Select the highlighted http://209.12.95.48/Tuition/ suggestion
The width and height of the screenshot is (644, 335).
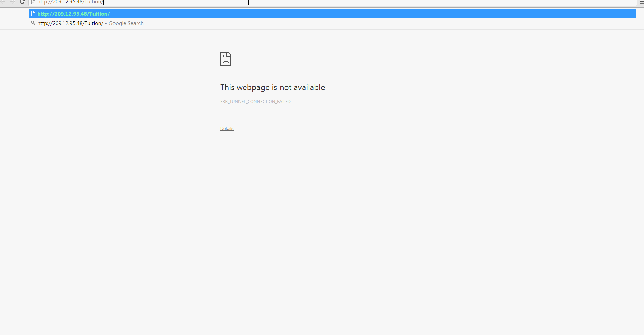(x=332, y=14)
